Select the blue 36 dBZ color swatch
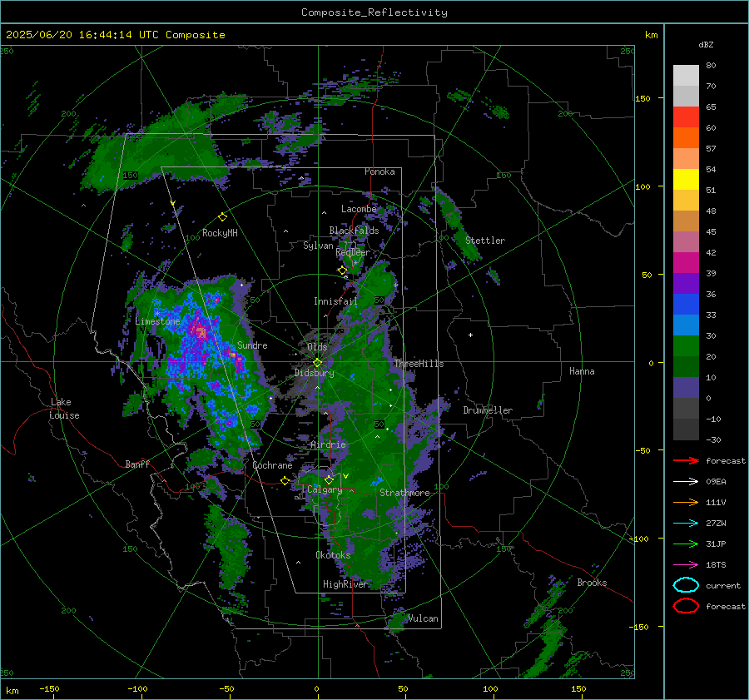The height and width of the screenshot is (700, 749). (686, 304)
